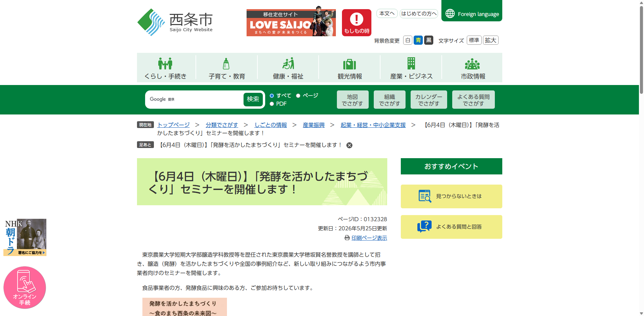Go to トップページ breadcrumb link
644x316 pixels.
click(x=174, y=125)
